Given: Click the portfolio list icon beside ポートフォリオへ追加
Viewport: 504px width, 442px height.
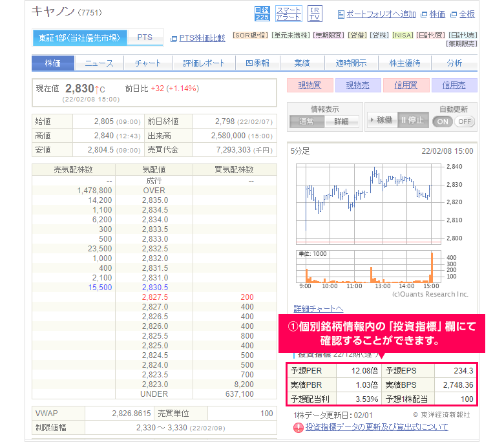Looking at the screenshot, I should point(341,14).
